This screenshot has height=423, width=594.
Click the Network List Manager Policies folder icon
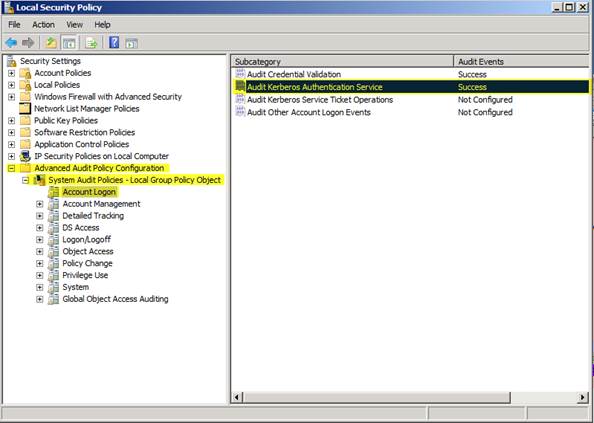(25, 109)
